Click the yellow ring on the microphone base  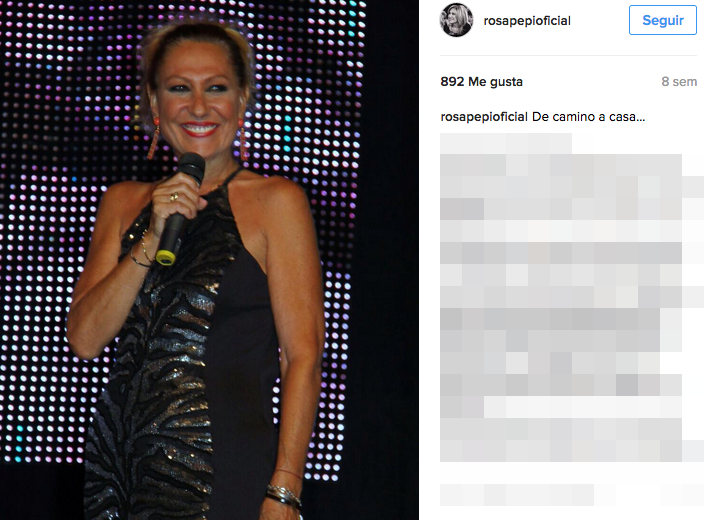point(165,258)
